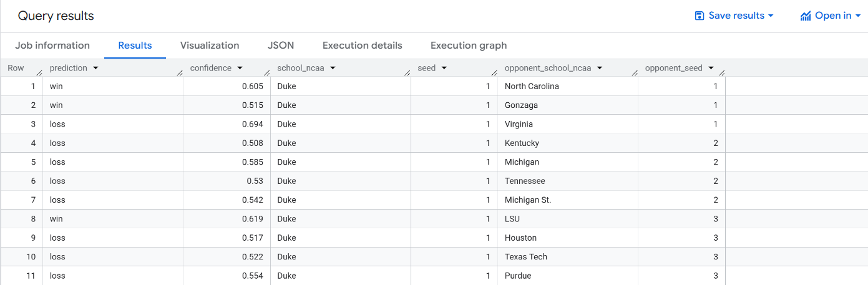Image resolution: width=868 pixels, height=285 pixels.
Task: Select the Virginia opponent cell
Action: click(x=568, y=124)
